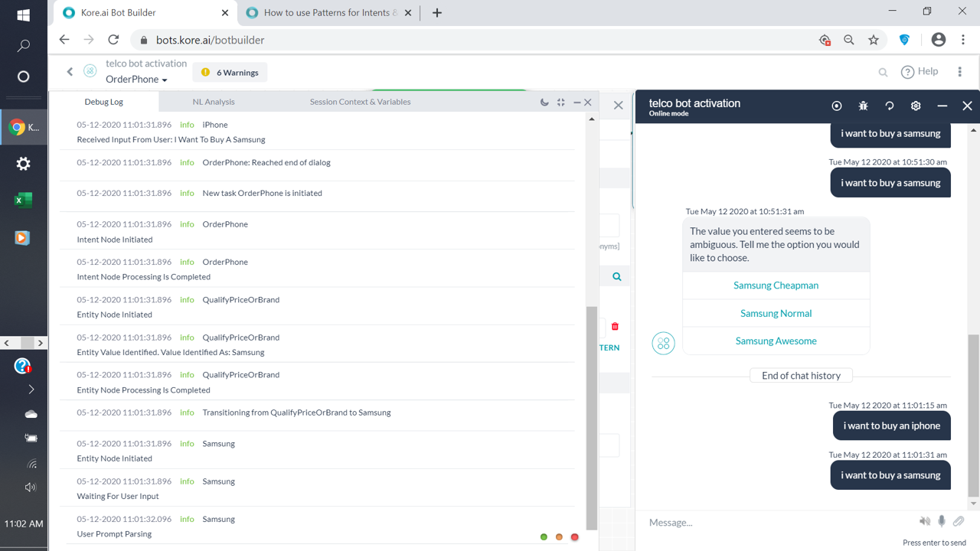Click the blue shield extension icon
This screenshot has width=980, height=551.
point(904,40)
